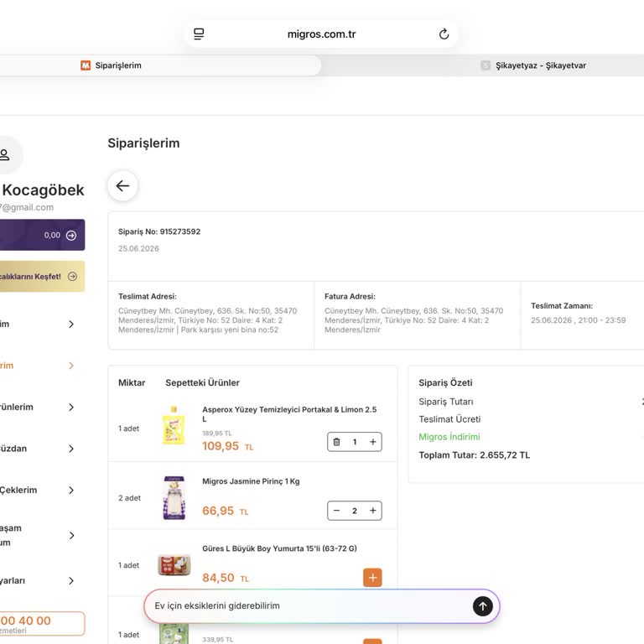Decrease Migros Jasmine Pirinç quantity
The width and height of the screenshot is (644, 644).
(x=336, y=511)
